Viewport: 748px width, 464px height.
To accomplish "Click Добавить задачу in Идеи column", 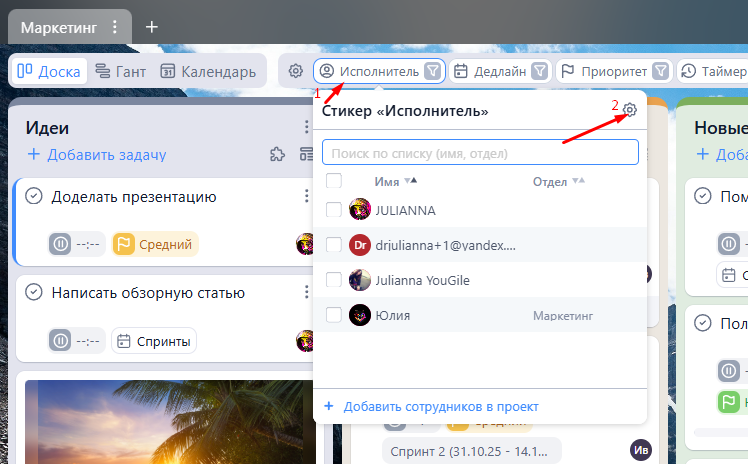I will pyautogui.click(x=97, y=155).
